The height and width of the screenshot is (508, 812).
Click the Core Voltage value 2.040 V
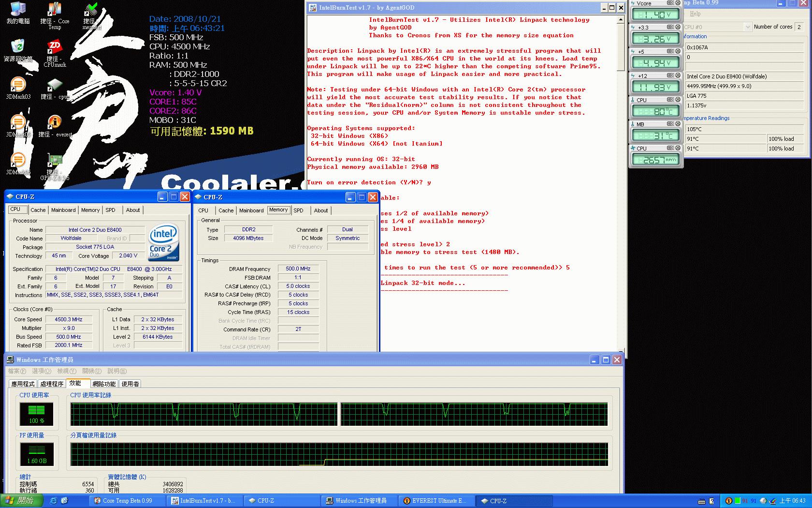(128, 255)
